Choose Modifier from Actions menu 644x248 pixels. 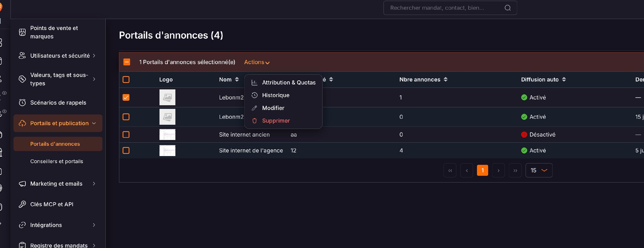pos(284,108)
